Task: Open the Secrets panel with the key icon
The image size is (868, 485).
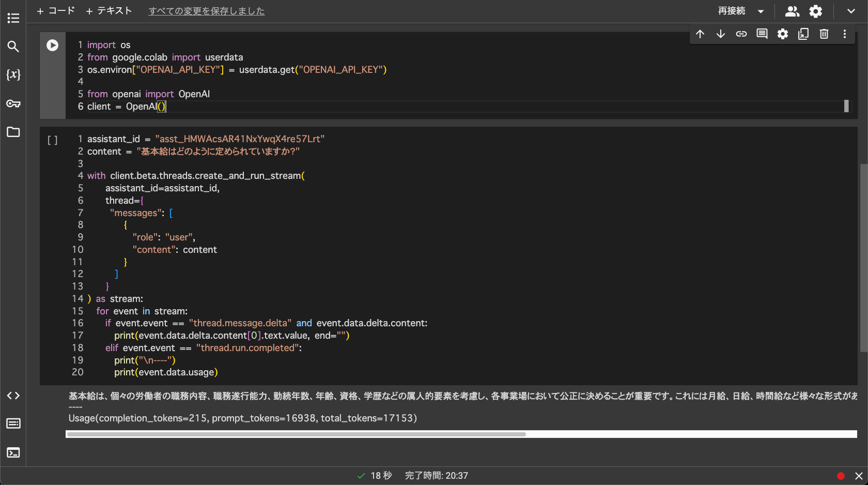Action: 13,103
